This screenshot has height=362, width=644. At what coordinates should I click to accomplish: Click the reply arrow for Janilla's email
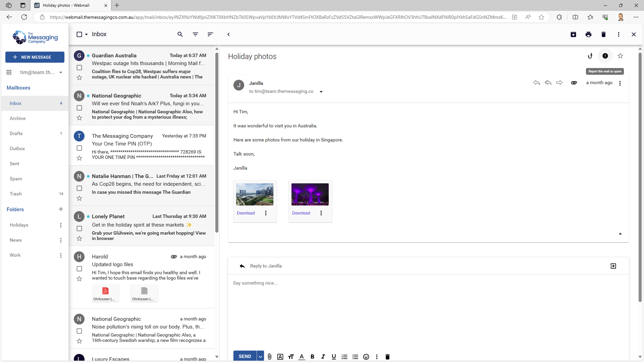tap(536, 83)
